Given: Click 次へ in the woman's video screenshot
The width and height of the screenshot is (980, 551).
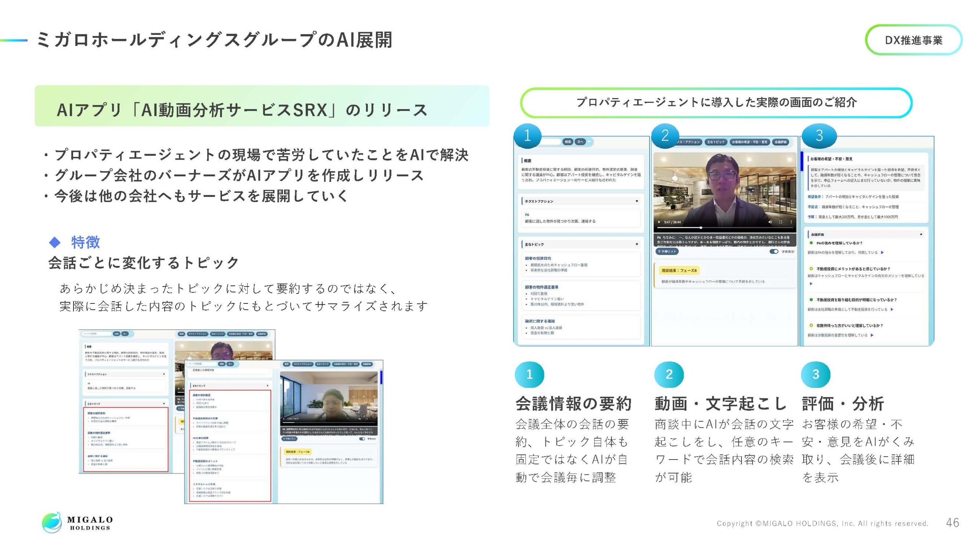Looking at the screenshot, I should [230, 364].
